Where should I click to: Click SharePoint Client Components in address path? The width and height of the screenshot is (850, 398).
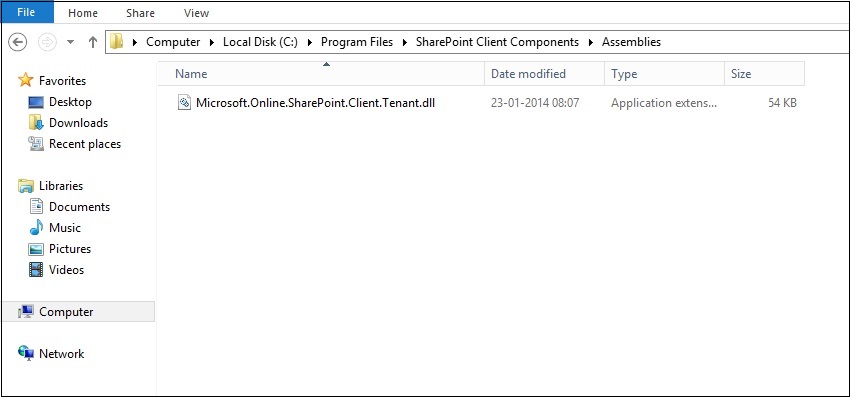[497, 42]
